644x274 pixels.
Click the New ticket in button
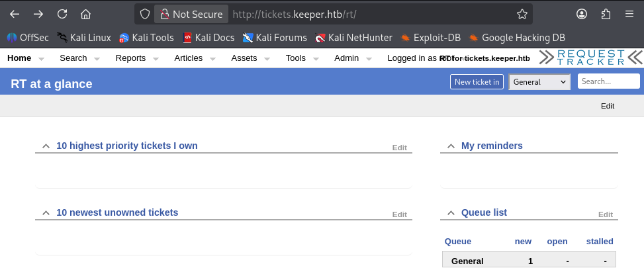click(x=477, y=82)
